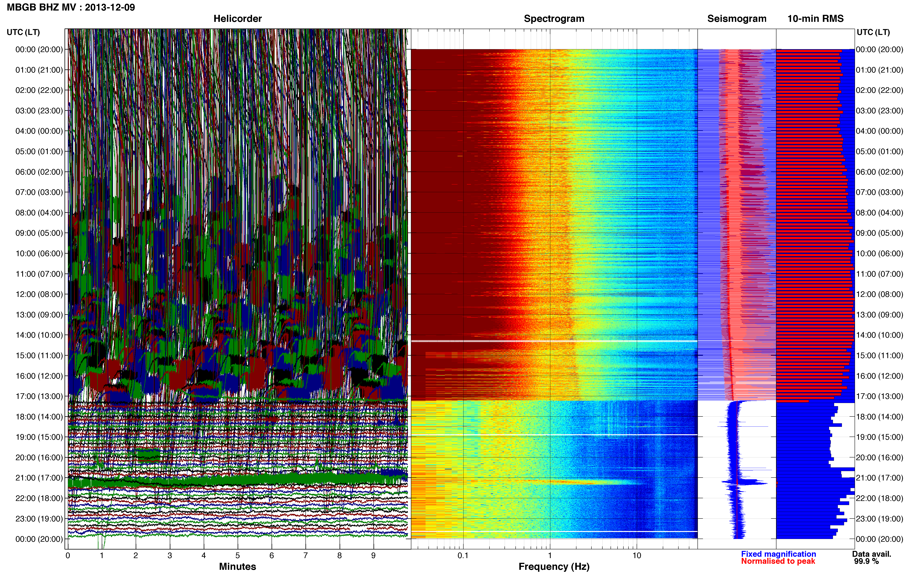
Task: Click the '99.9 %' data availability value
Action: coord(866,561)
